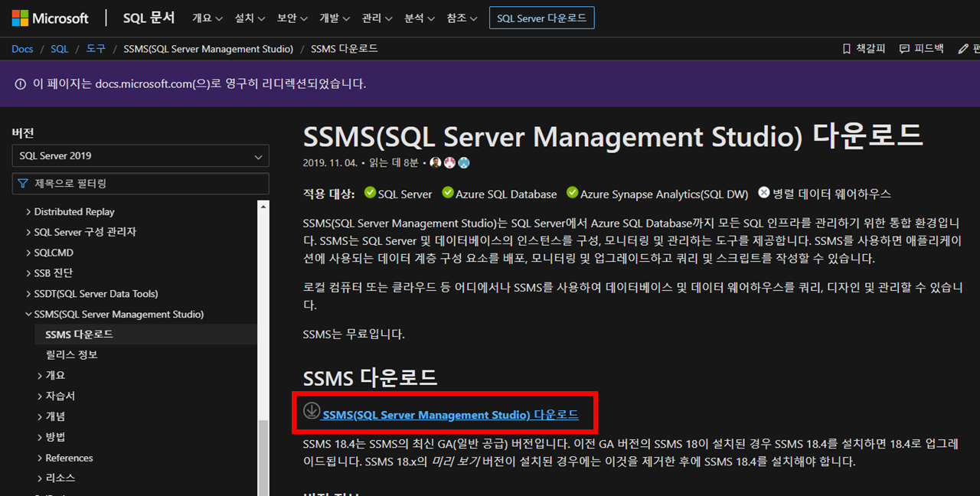Click the 책갈피 bookmark icon
This screenshot has height=496, width=980.
pyautogui.click(x=846, y=48)
